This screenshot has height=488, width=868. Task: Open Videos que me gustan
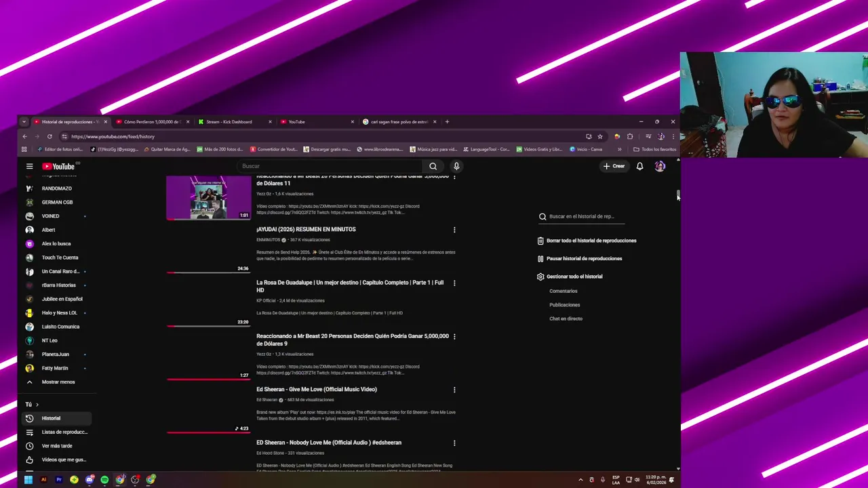point(56,460)
